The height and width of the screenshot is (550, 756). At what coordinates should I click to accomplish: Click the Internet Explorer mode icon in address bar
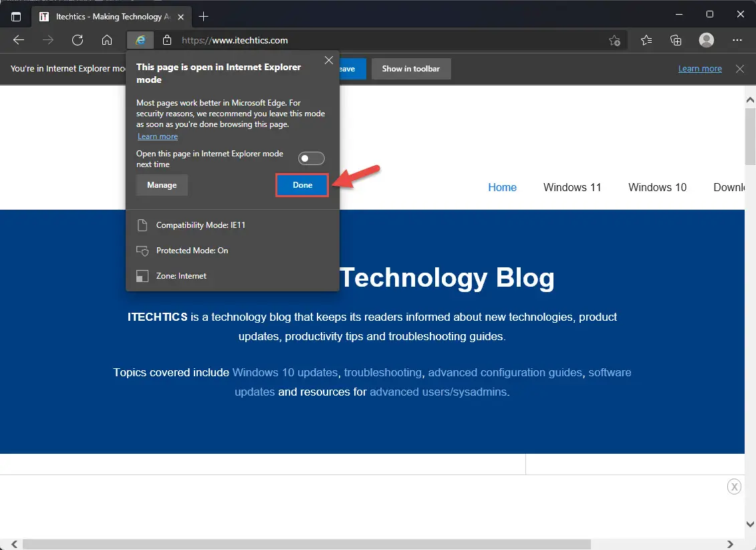point(140,40)
